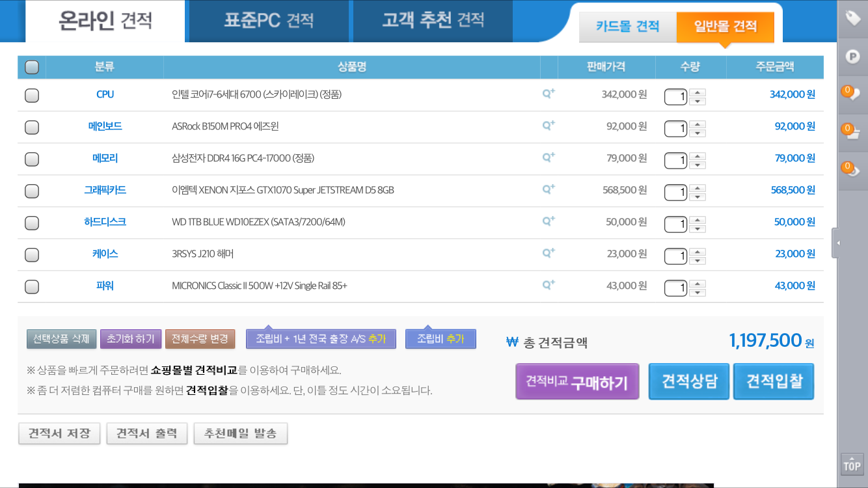Screen dimensions: 868x488
Task: Open the zoom detail icon for 그래픽카드
Action: pos(549,189)
